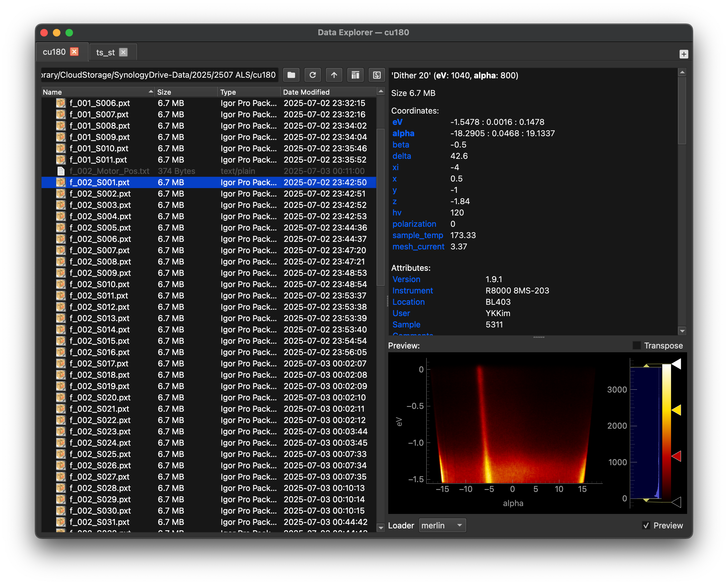Viewport: 728px width, 585px height.
Task: Close the cu180 tab
Action: (x=74, y=52)
